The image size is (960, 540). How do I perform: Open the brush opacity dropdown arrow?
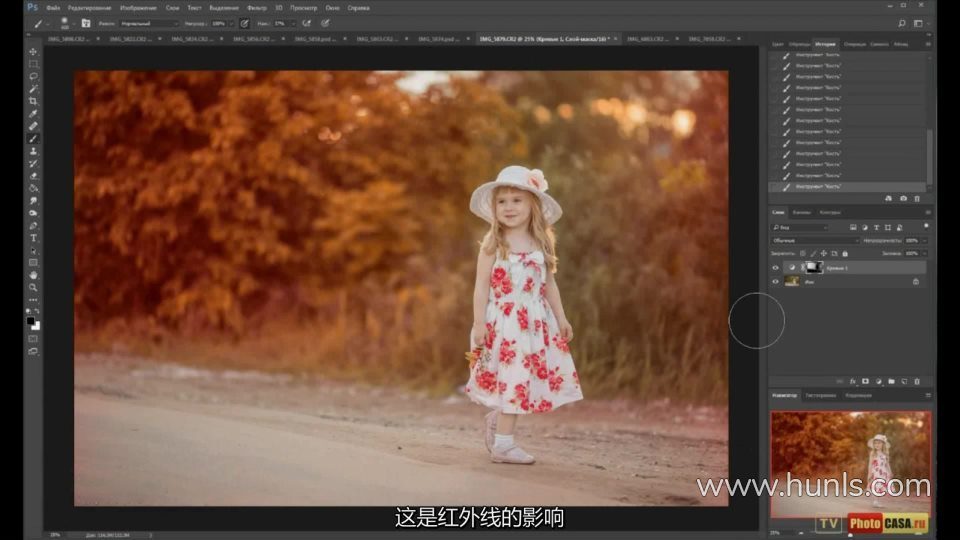pyautogui.click(x=231, y=23)
